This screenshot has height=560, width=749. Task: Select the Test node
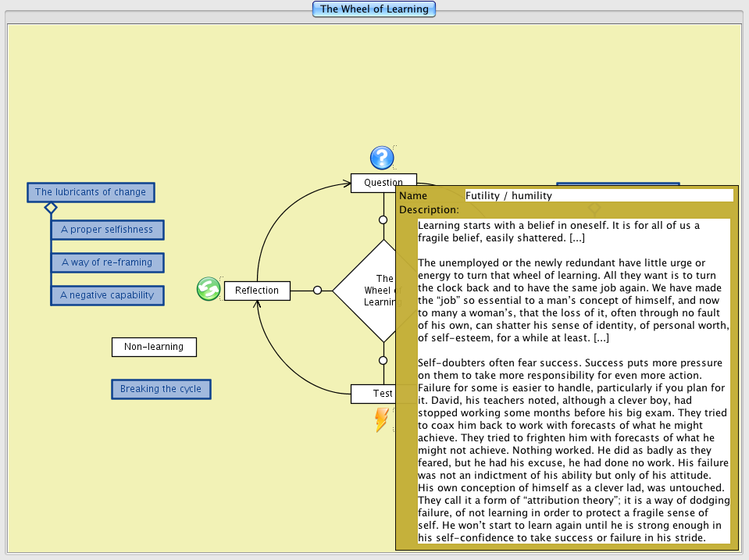pyautogui.click(x=373, y=394)
